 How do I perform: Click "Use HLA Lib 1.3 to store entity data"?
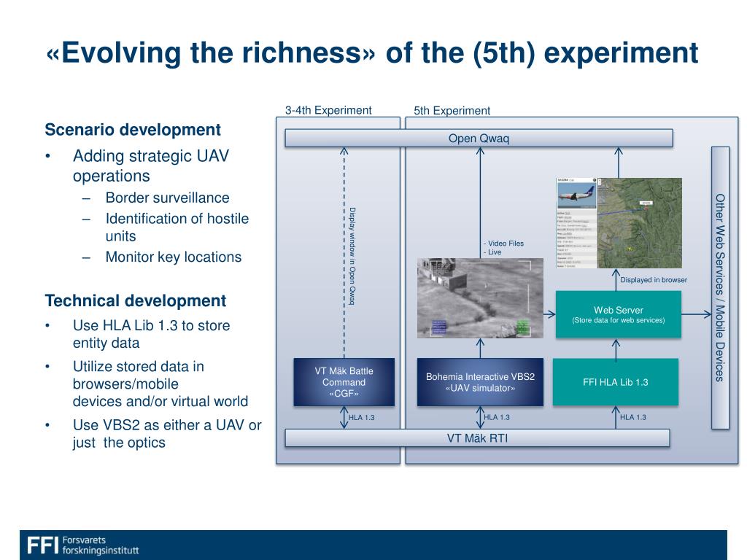coord(152,334)
